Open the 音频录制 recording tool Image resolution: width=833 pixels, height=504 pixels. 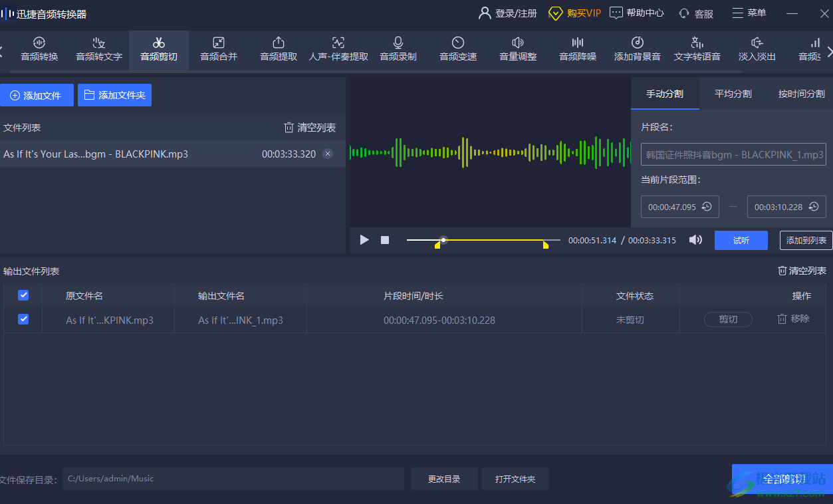click(x=398, y=49)
